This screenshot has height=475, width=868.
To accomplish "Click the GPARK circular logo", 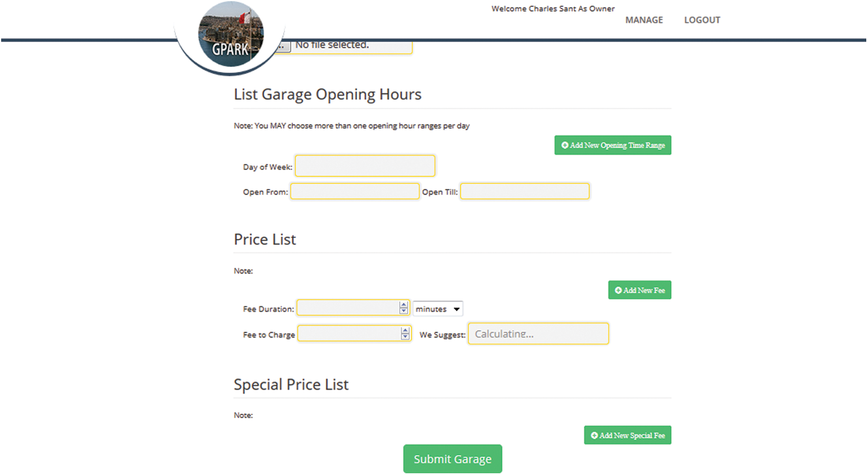I will pos(231,35).
